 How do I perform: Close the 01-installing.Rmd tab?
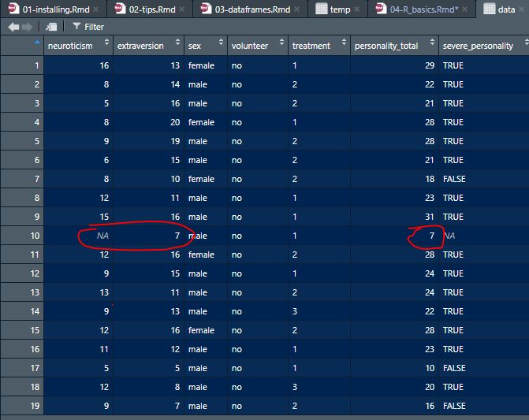click(96, 9)
